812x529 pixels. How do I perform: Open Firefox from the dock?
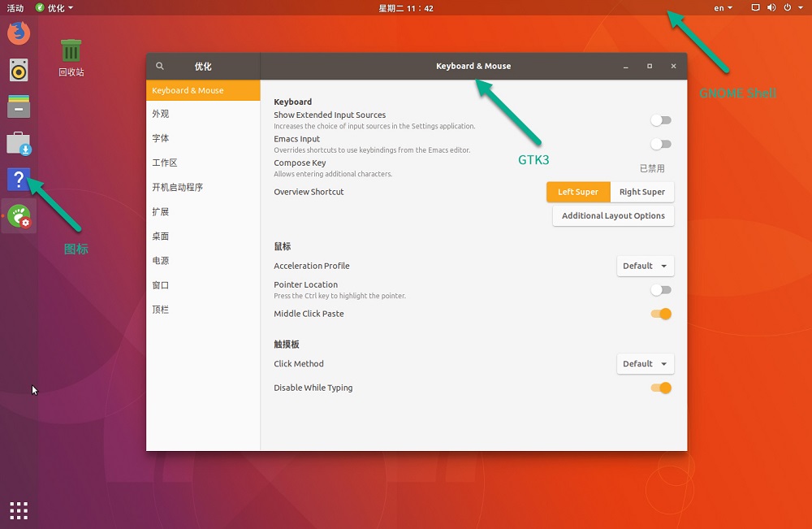(x=19, y=33)
